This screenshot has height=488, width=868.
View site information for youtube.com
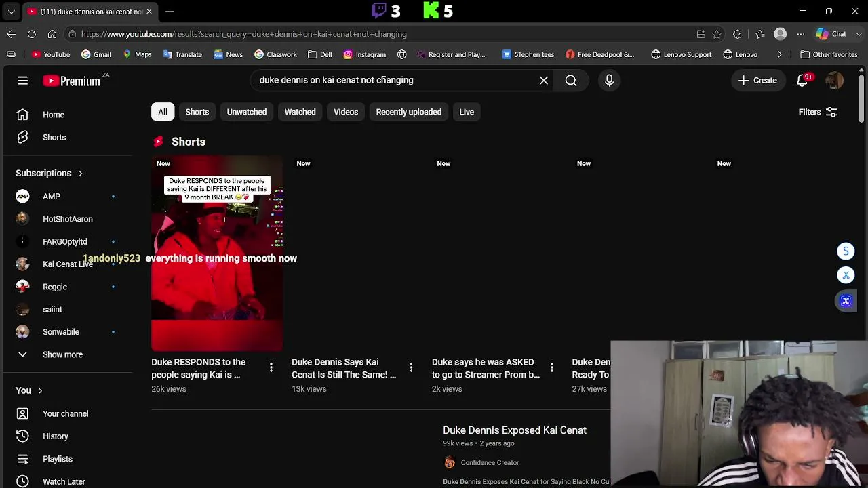[72, 34]
